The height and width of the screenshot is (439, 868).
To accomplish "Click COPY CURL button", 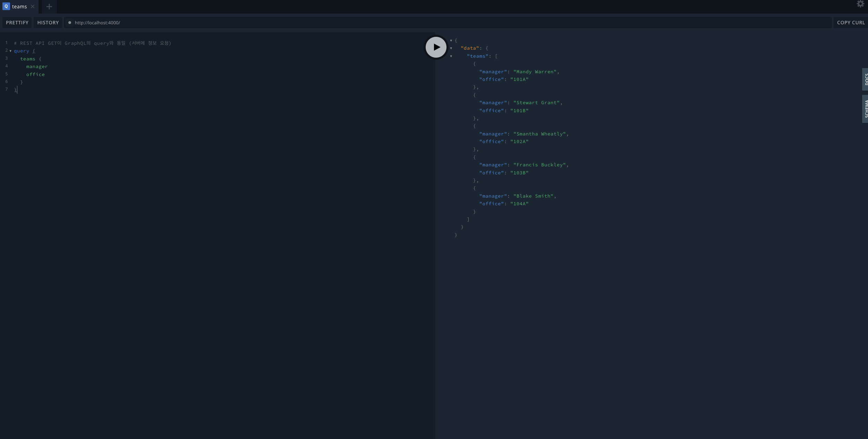I will [851, 23].
